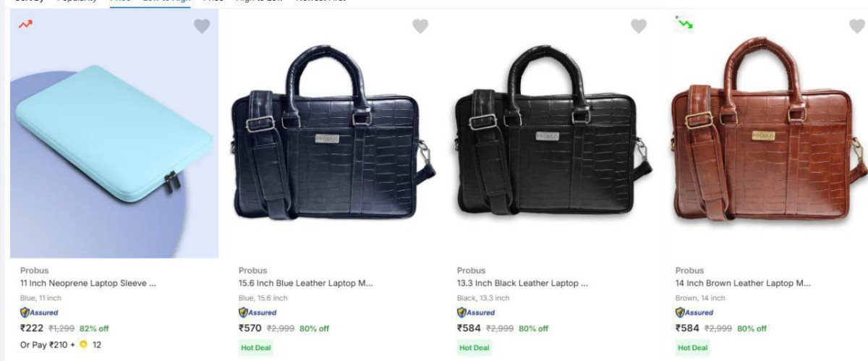
Task: Toggle wishlist heart on the blue leather bag
Action: click(420, 26)
